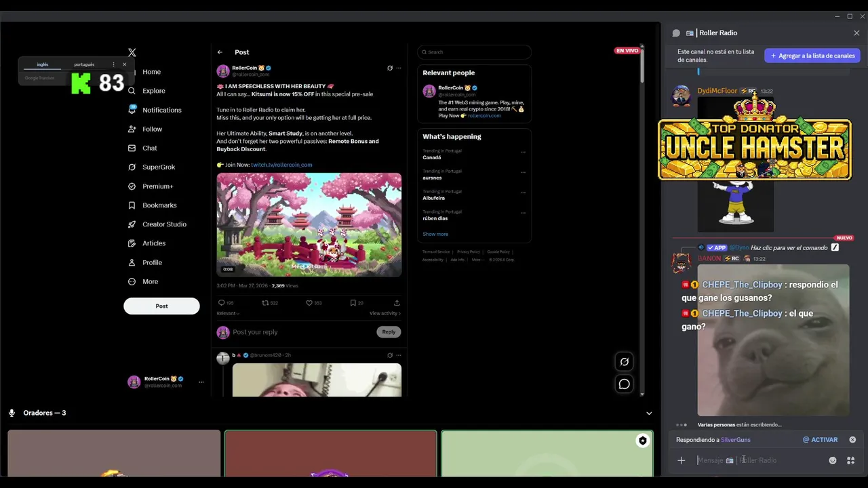The width and height of the screenshot is (868, 488).
Task: Open options for trending aursnes
Action: pyautogui.click(x=523, y=172)
